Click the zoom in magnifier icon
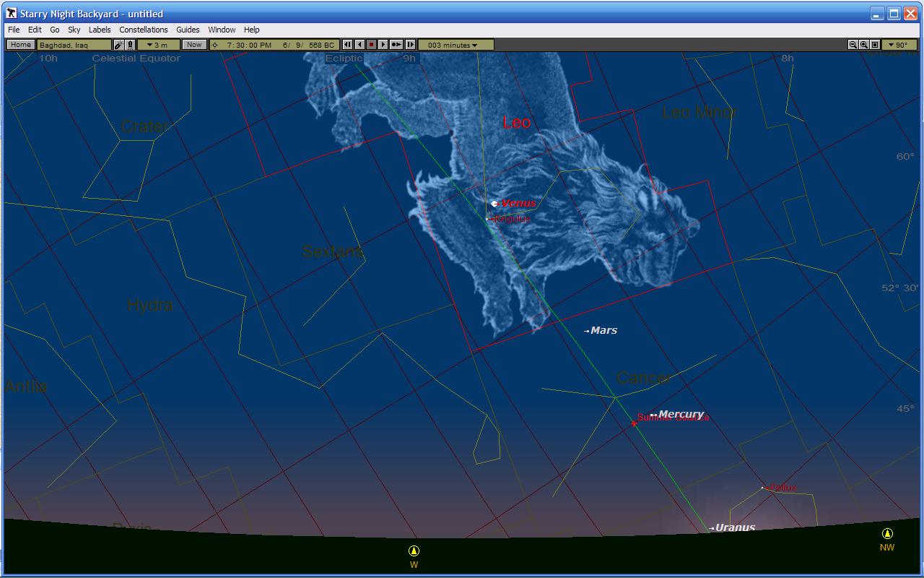Image resolution: width=924 pixels, height=578 pixels. tap(864, 45)
